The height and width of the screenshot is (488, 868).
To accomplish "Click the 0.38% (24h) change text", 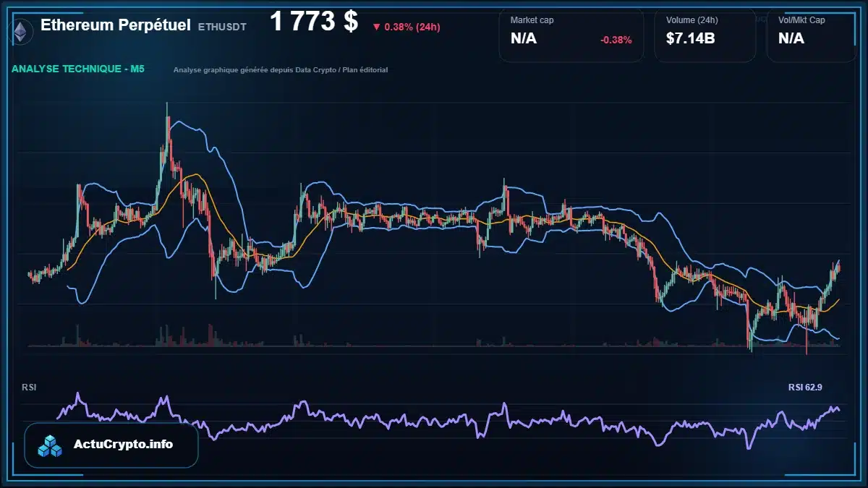I will click(412, 27).
